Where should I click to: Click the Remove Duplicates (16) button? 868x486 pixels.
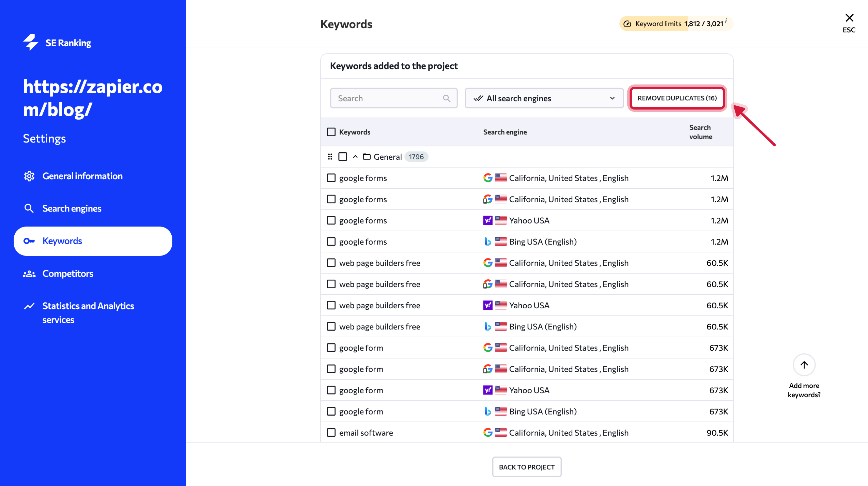[x=677, y=98]
